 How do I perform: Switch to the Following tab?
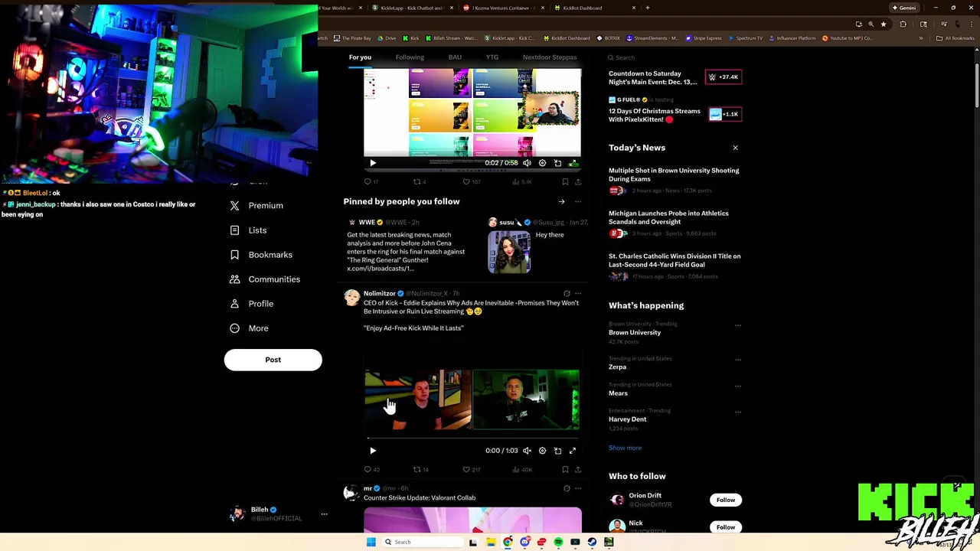[410, 57]
